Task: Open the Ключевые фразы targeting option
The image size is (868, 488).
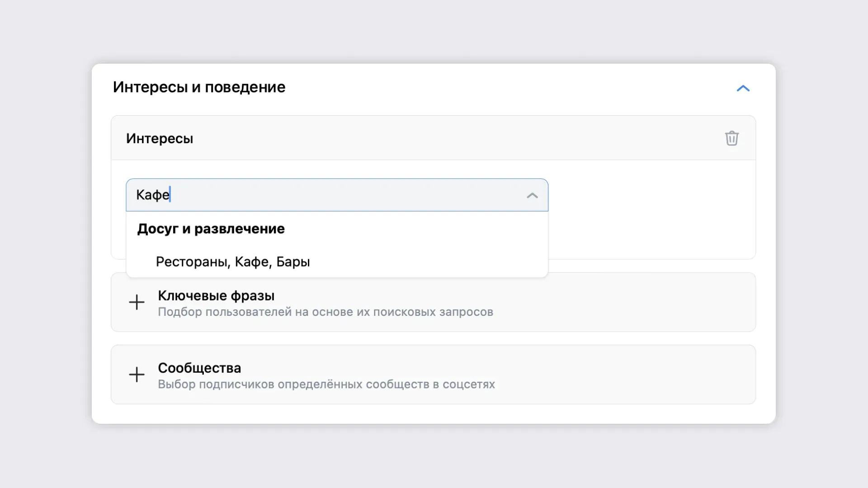Action: [x=216, y=296]
